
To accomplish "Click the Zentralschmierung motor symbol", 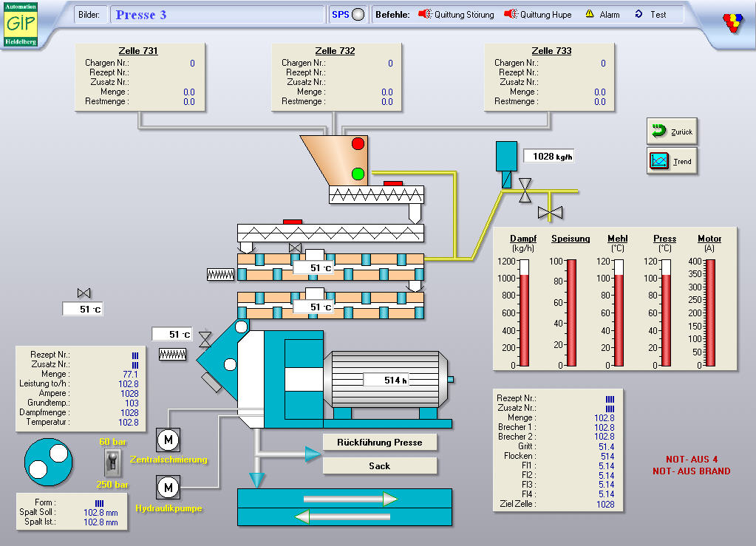I will [168, 440].
